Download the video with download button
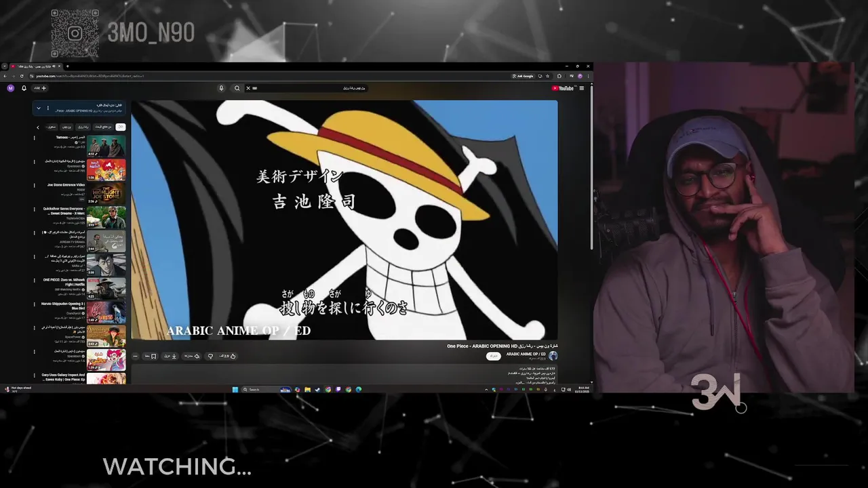Viewport: 868px width, 488px height. [170, 356]
